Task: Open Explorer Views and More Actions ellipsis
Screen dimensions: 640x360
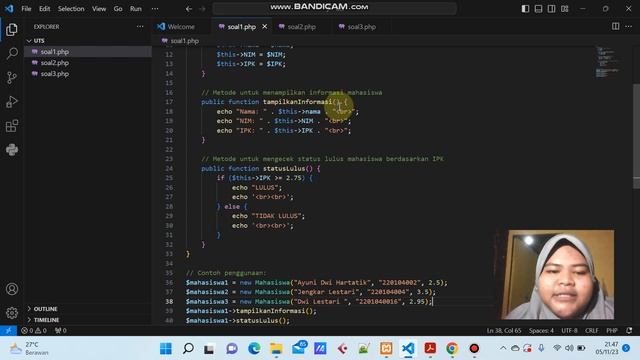Action: click(x=140, y=27)
